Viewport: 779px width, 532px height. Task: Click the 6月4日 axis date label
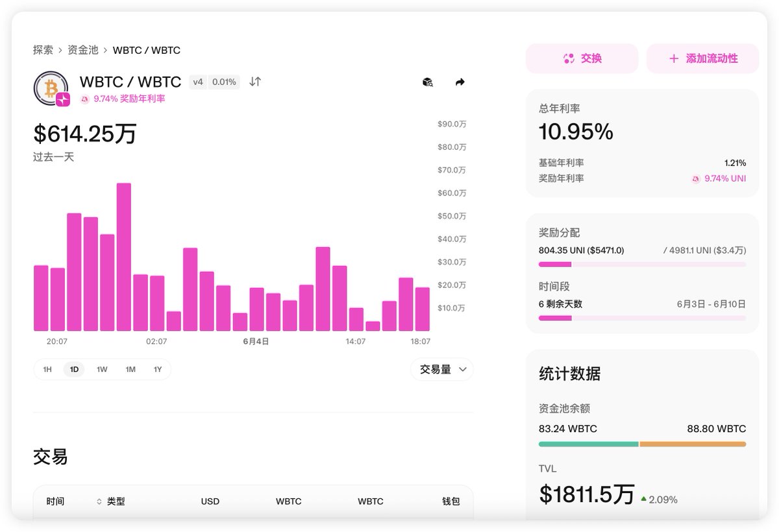256,341
